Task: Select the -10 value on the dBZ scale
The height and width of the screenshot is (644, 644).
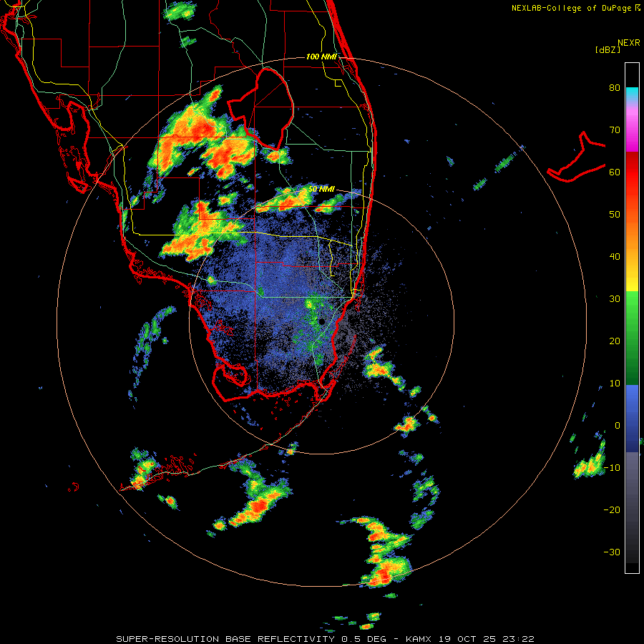Action: (x=612, y=467)
